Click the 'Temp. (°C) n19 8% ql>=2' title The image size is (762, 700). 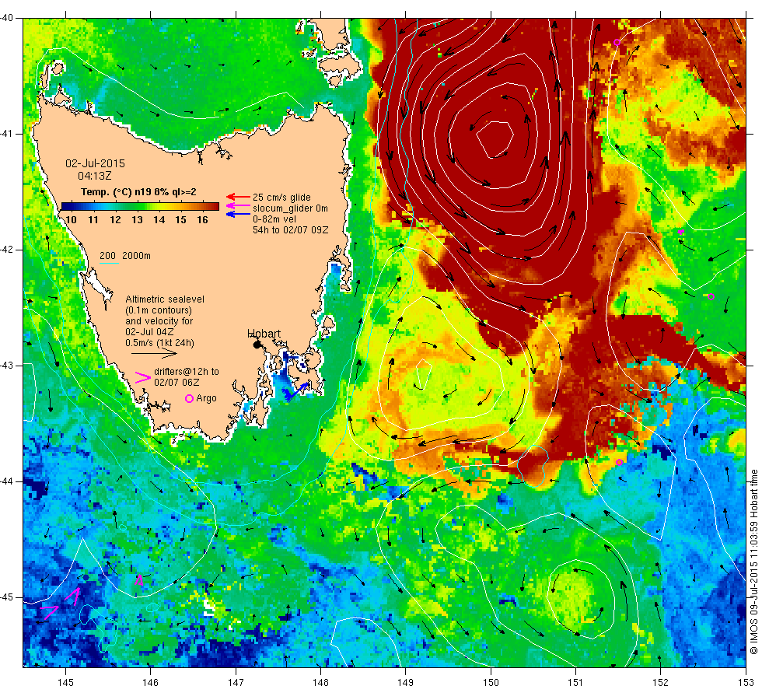pyautogui.click(x=138, y=192)
